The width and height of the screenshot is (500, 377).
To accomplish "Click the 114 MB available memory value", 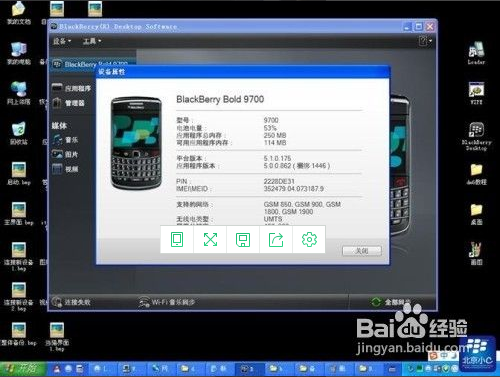I will 275,143.
